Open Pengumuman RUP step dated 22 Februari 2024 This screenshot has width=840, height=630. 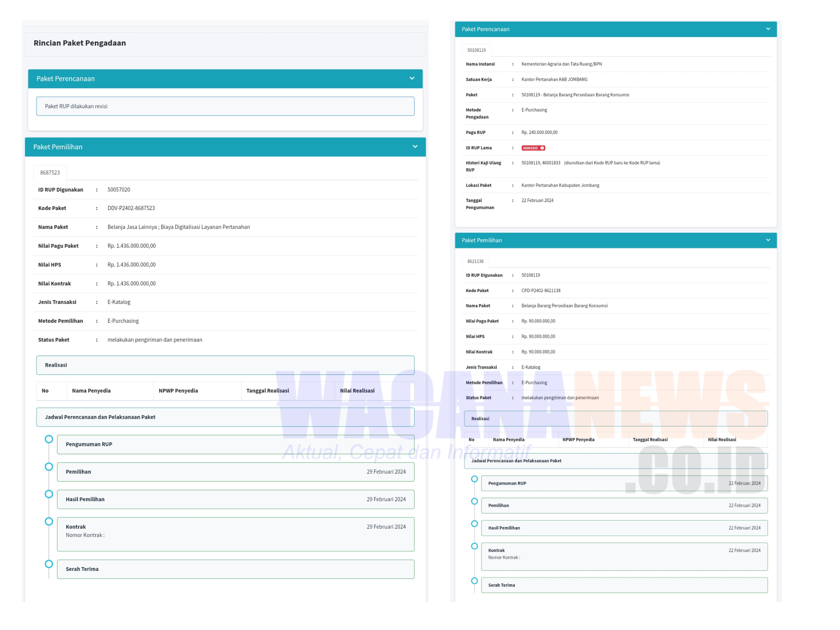click(624, 484)
